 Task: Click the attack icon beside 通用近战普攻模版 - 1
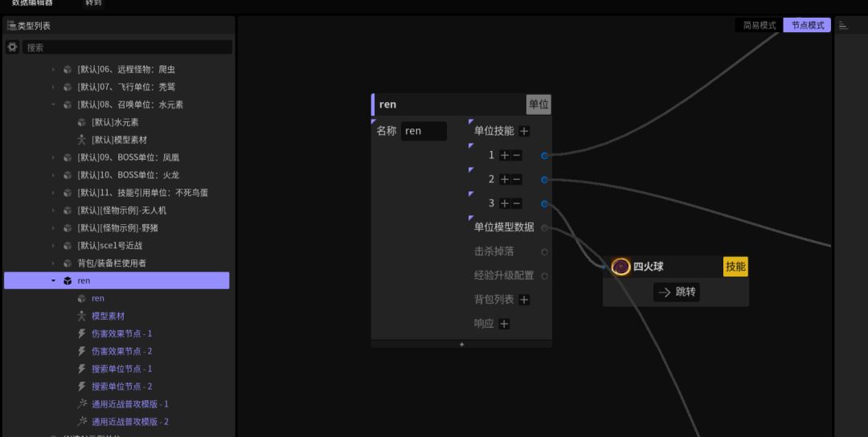point(82,404)
